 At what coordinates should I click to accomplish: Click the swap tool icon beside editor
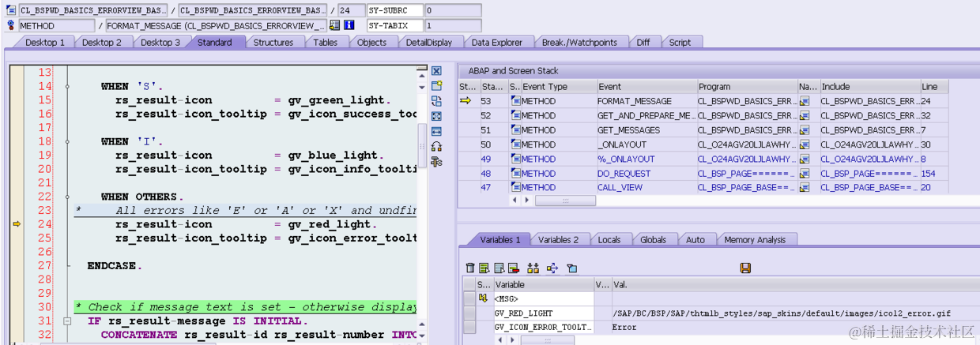tap(436, 101)
